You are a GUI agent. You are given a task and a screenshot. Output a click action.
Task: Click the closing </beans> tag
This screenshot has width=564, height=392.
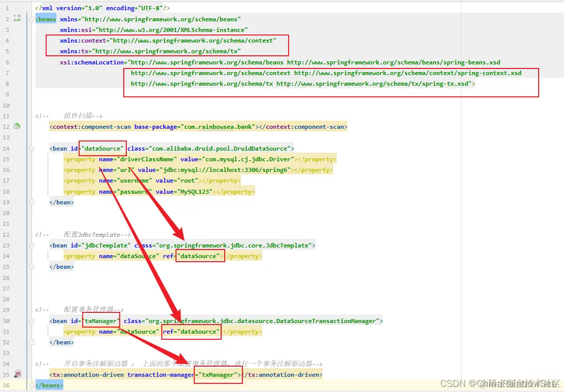click(x=49, y=385)
